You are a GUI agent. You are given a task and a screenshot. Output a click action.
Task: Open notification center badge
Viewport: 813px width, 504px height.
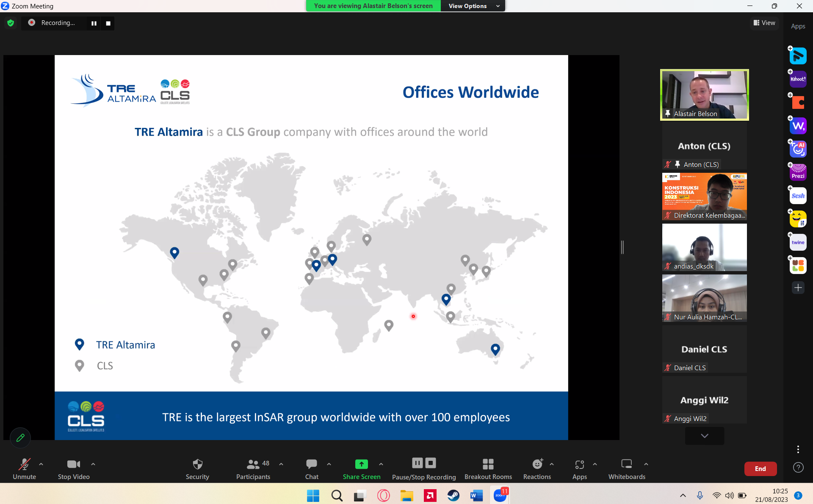(798, 495)
